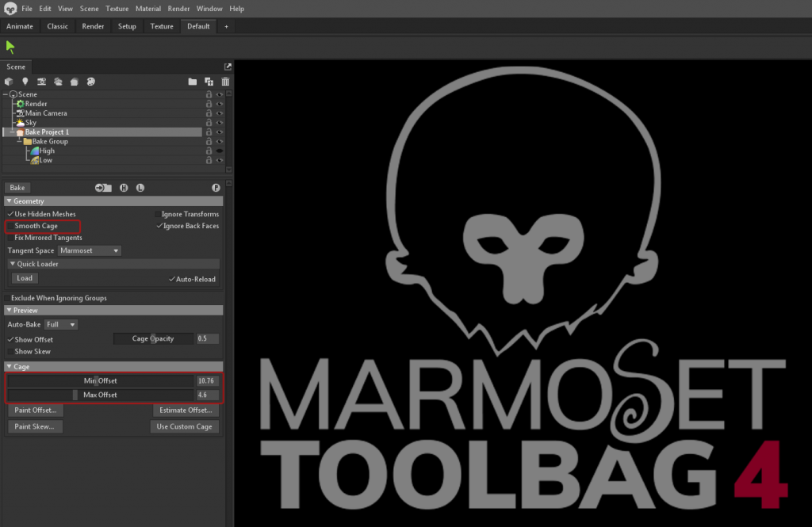This screenshot has width=812, height=527.
Task: Open the Material menu
Action: 148,9
